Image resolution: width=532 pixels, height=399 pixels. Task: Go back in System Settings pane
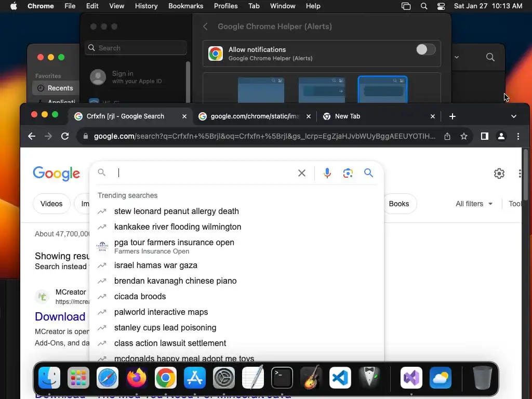(x=205, y=26)
